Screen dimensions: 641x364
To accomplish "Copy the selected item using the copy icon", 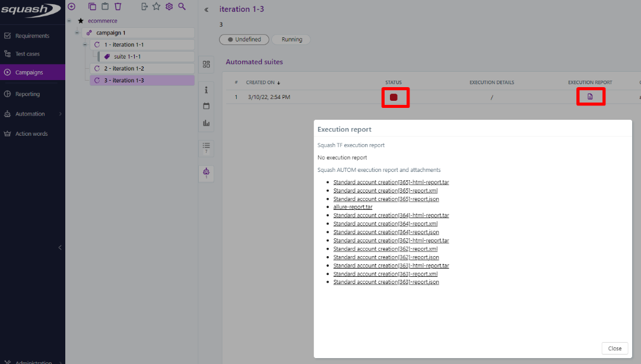I will (92, 7).
